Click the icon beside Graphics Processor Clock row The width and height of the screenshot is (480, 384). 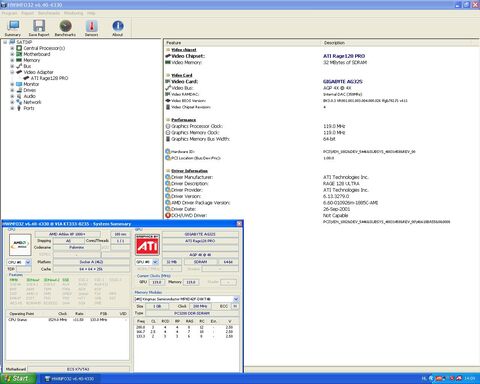168,126
